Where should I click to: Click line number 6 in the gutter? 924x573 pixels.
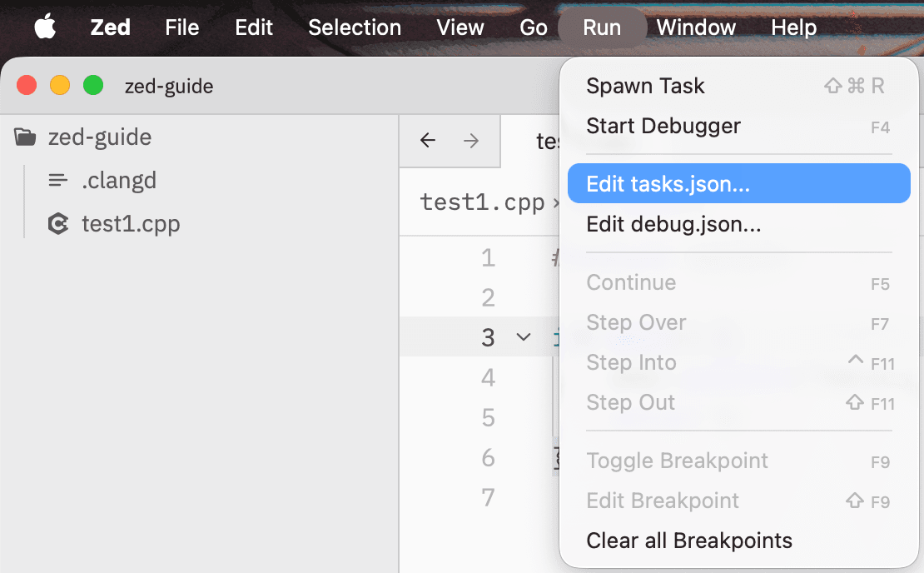pyautogui.click(x=489, y=459)
